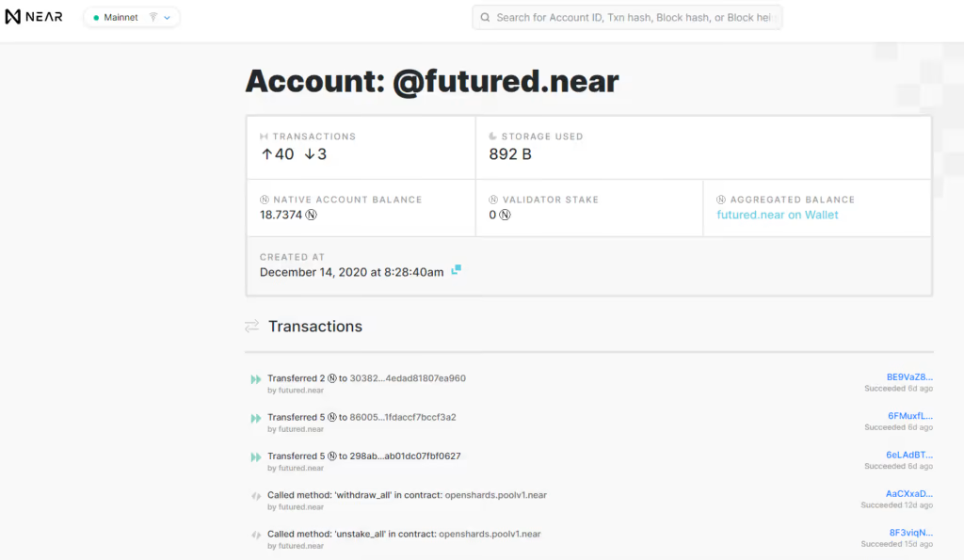
Task: Select the 892 B storage value
Action: (510, 154)
